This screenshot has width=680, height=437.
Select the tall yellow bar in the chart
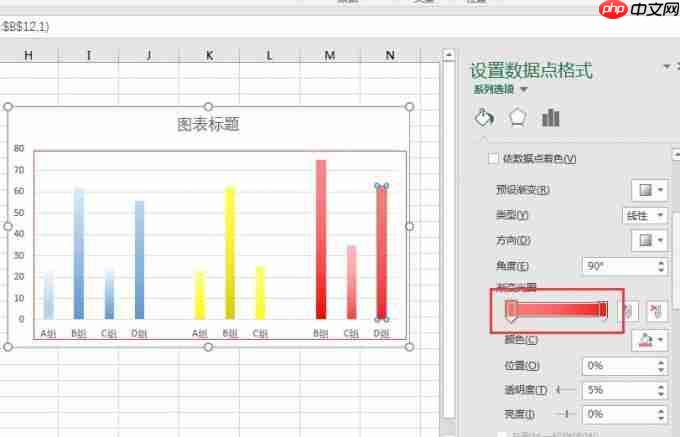[x=230, y=252]
